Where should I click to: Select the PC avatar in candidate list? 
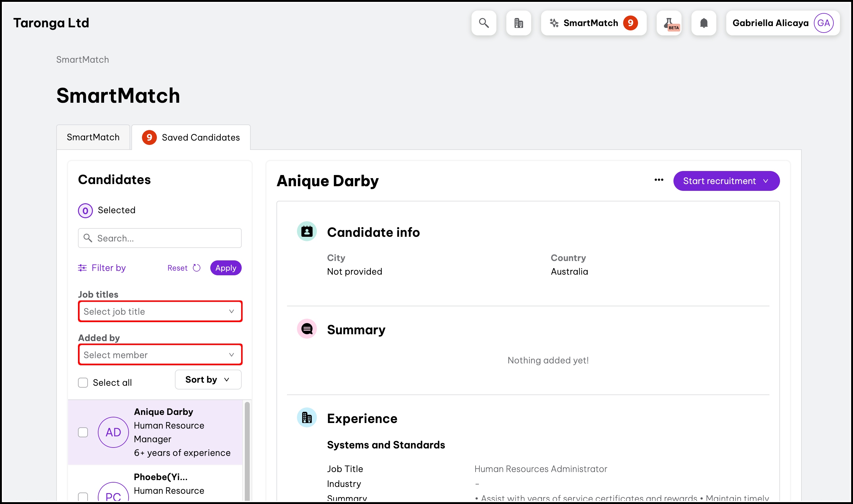coord(113,493)
